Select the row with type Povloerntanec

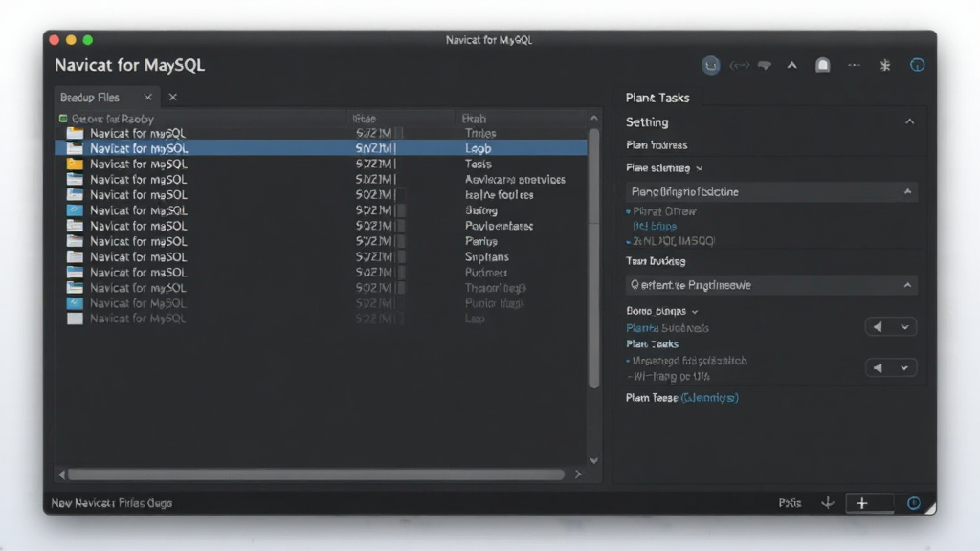pyautogui.click(x=321, y=226)
